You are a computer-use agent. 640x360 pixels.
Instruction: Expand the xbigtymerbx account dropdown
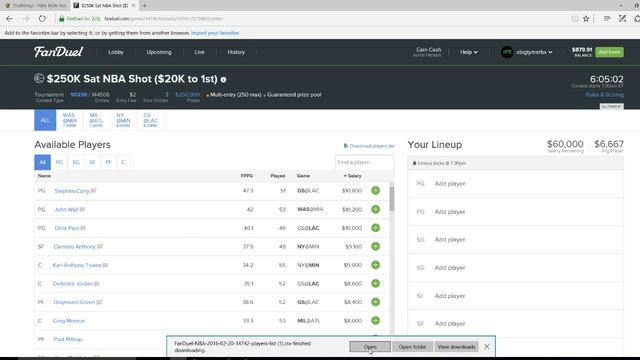534,52
